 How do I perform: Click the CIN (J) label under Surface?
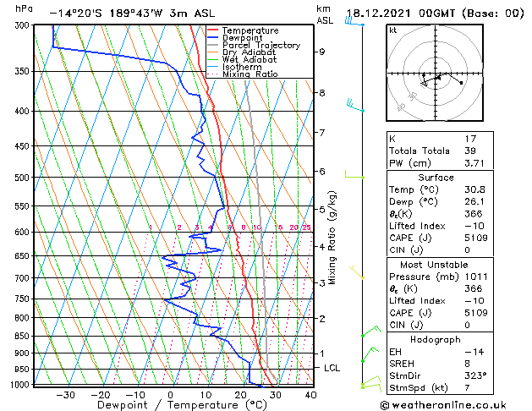[406, 250]
